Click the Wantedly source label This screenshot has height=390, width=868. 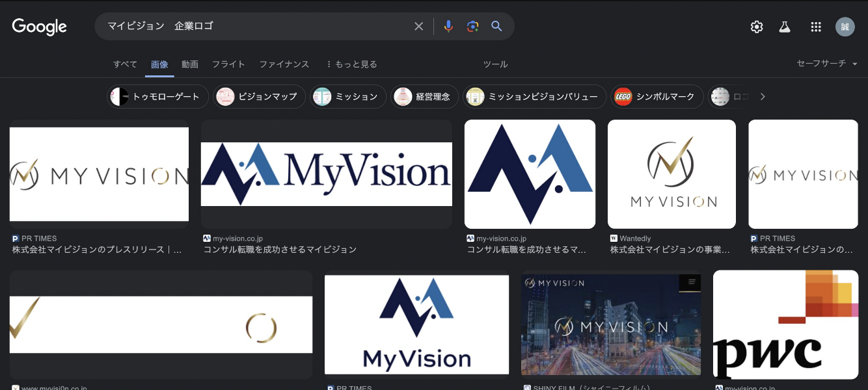(x=635, y=239)
